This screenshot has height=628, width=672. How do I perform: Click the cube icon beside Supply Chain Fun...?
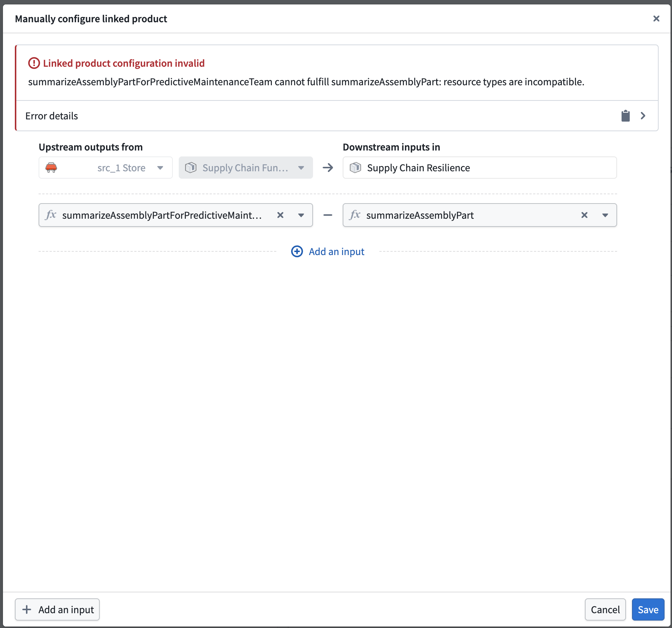pos(191,168)
